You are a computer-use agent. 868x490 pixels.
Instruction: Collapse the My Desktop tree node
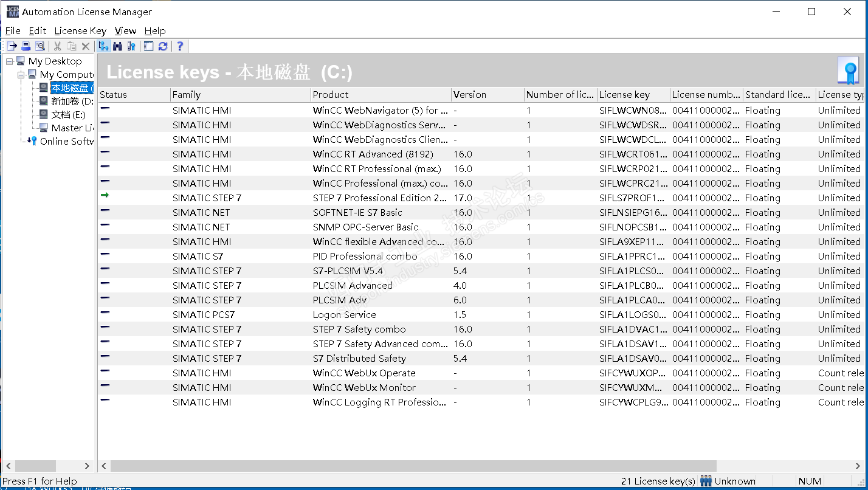coord(10,61)
